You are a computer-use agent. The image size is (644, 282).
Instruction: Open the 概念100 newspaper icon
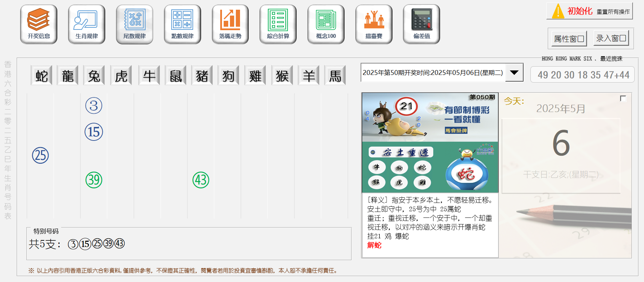[326, 24]
